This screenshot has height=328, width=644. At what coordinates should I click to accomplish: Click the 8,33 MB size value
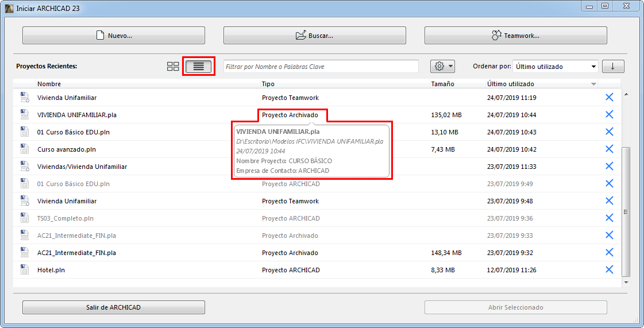[x=443, y=270]
